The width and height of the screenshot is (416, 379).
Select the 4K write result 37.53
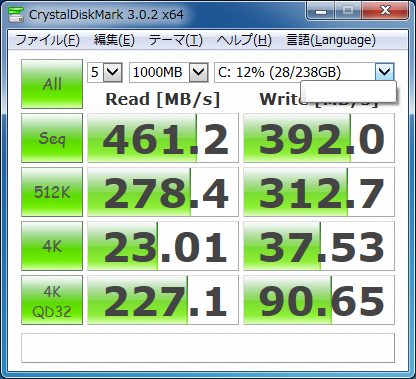319,246
